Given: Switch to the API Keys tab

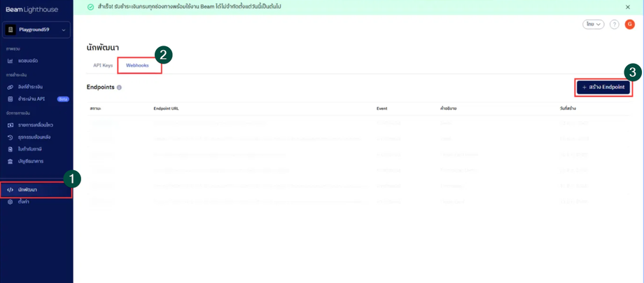Looking at the screenshot, I should tap(103, 65).
